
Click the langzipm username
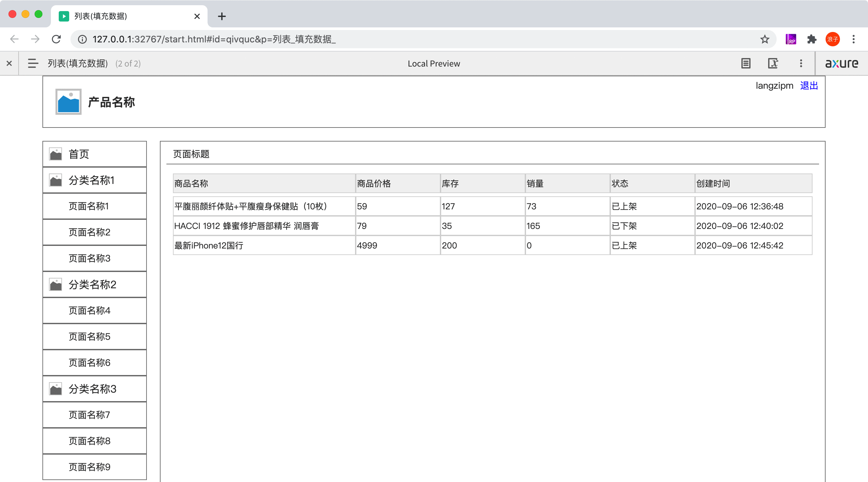(x=774, y=85)
